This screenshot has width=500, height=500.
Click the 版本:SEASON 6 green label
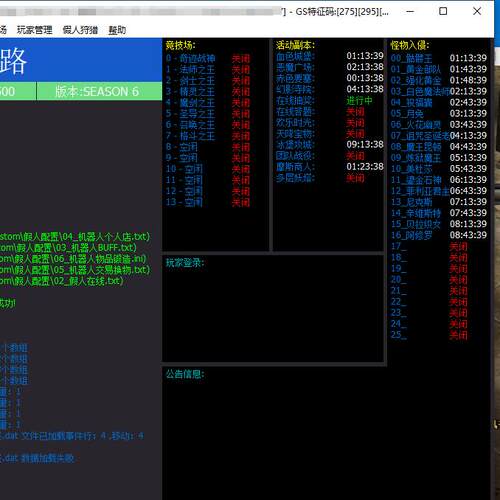[x=99, y=91]
